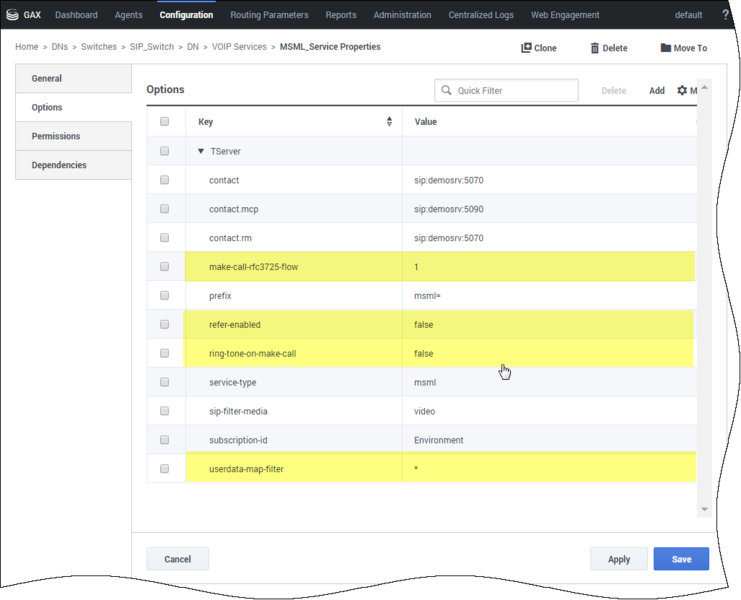Viewport: 741px width, 600px height.
Task: Go to SIP_Switch breadcrumb
Action: click(x=152, y=47)
